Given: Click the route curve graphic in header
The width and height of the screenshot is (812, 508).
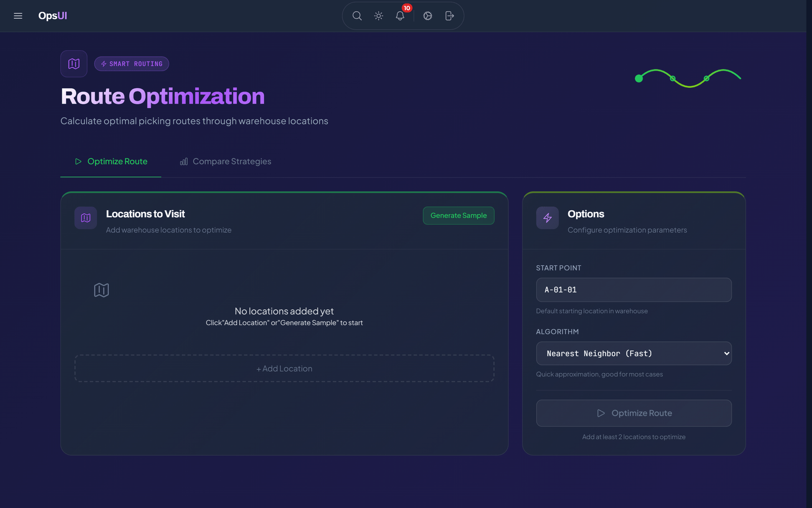Looking at the screenshot, I should click(x=688, y=78).
